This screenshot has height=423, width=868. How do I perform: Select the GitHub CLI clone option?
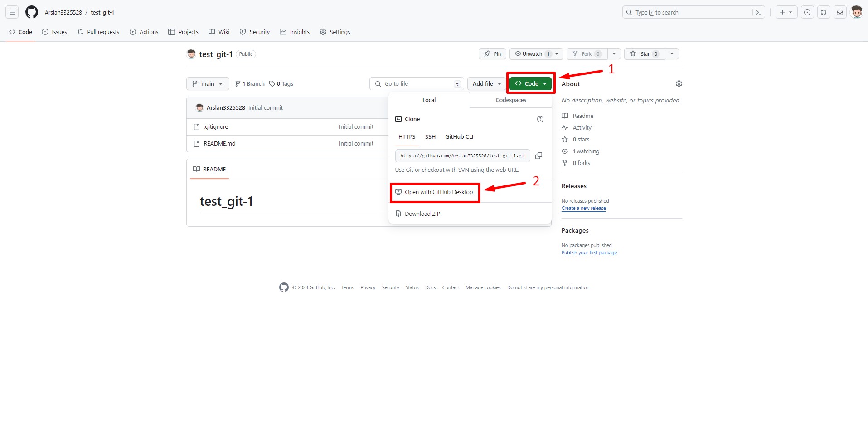click(459, 137)
